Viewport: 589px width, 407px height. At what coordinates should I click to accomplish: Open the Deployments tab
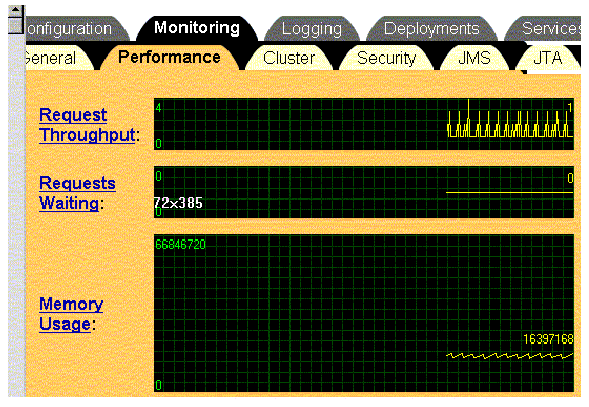[x=432, y=29]
